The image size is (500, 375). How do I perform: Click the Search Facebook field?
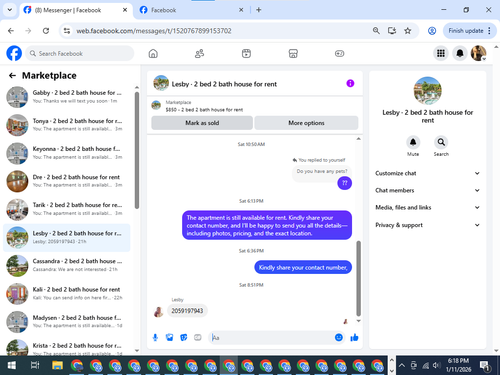[80, 53]
